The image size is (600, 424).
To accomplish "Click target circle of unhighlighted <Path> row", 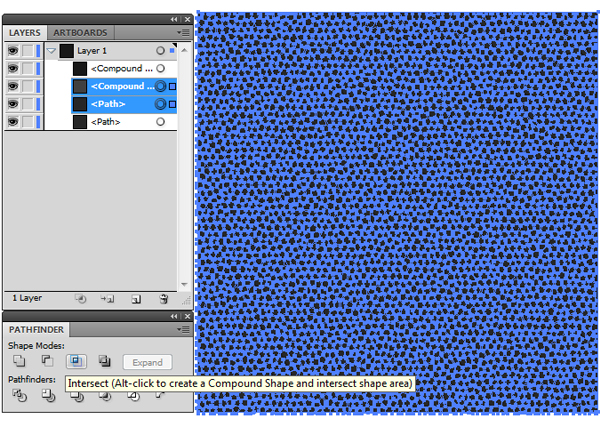I will (161, 122).
